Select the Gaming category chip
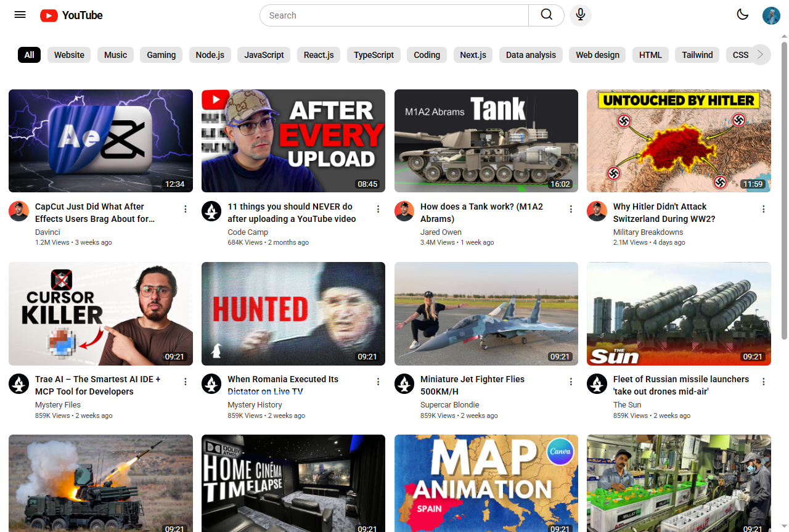Screen dimensions: 789x532 click(x=161, y=55)
